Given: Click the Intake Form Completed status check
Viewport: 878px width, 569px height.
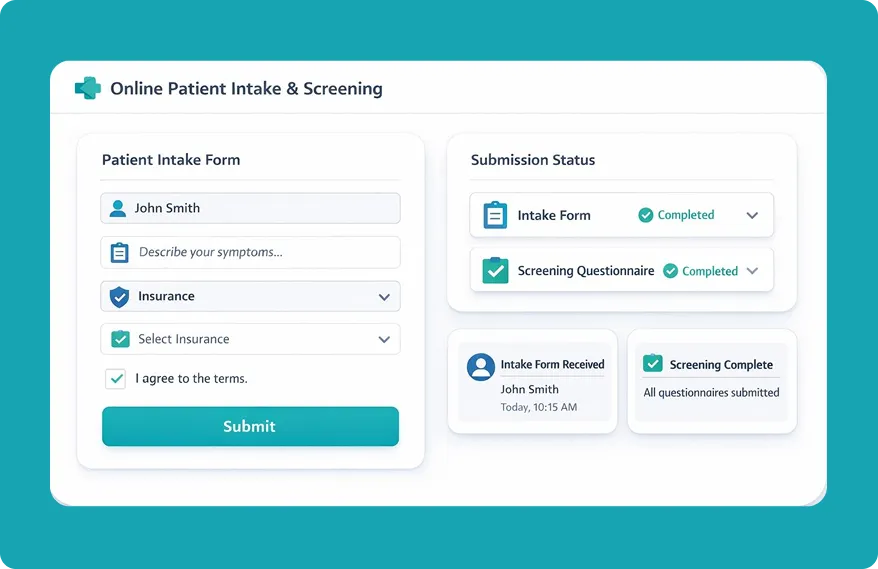Looking at the screenshot, I should pyautogui.click(x=646, y=215).
